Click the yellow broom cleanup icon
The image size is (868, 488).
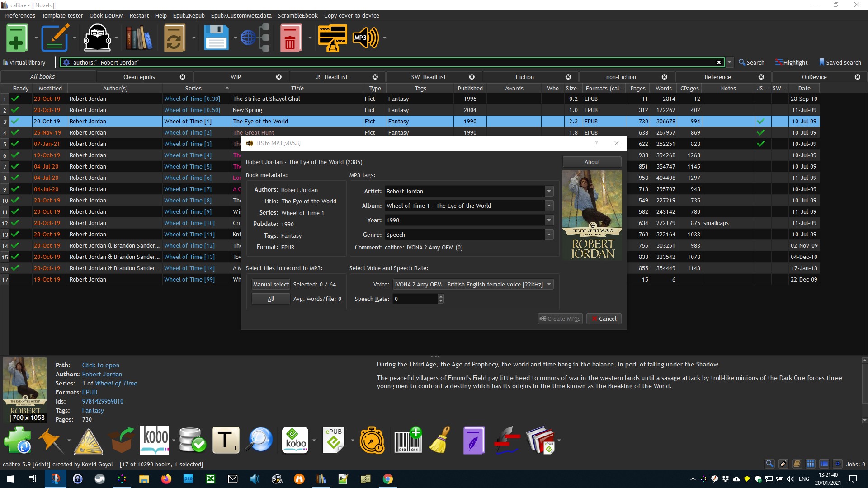(x=440, y=440)
